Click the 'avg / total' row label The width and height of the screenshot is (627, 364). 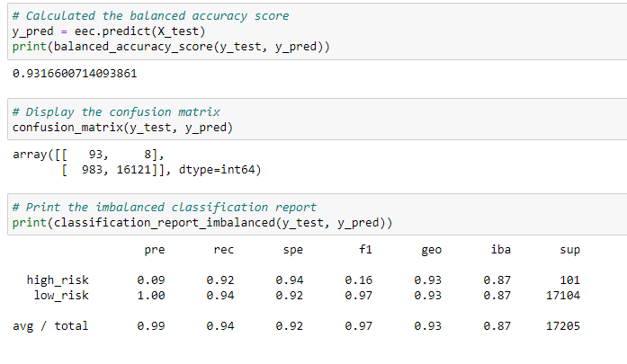[50, 326]
